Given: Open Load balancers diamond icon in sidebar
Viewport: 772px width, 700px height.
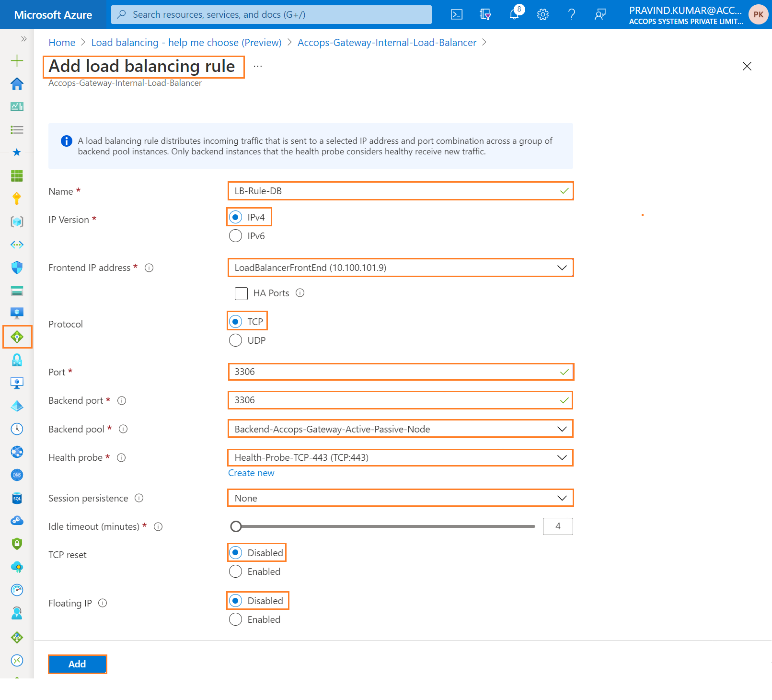Looking at the screenshot, I should [x=17, y=337].
